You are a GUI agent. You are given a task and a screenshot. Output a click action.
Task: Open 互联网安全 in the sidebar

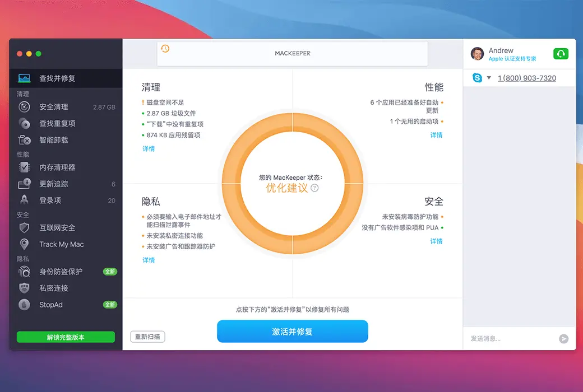coord(66,228)
